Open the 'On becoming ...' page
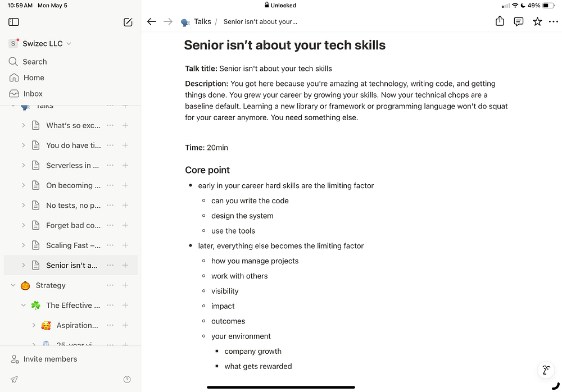The width and height of the screenshot is (562, 392). point(73,185)
